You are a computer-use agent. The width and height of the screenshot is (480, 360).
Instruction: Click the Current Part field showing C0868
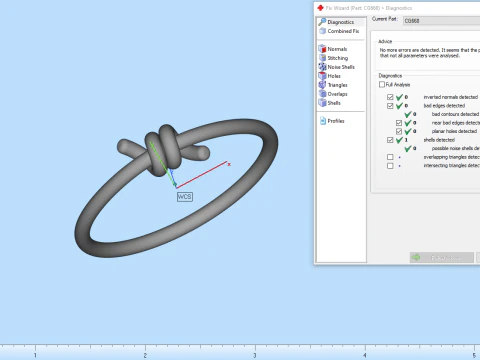441,21
